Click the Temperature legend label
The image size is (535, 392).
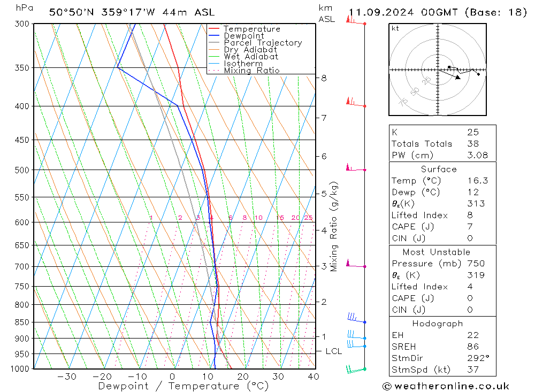252,29
